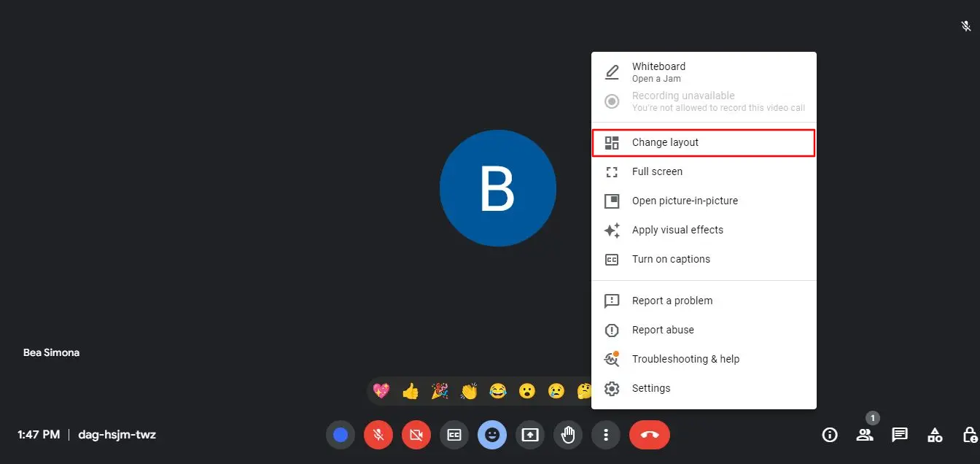Open the in-call chat panel
Image resolution: width=980 pixels, height=464 pixels.
click(899, 434)
